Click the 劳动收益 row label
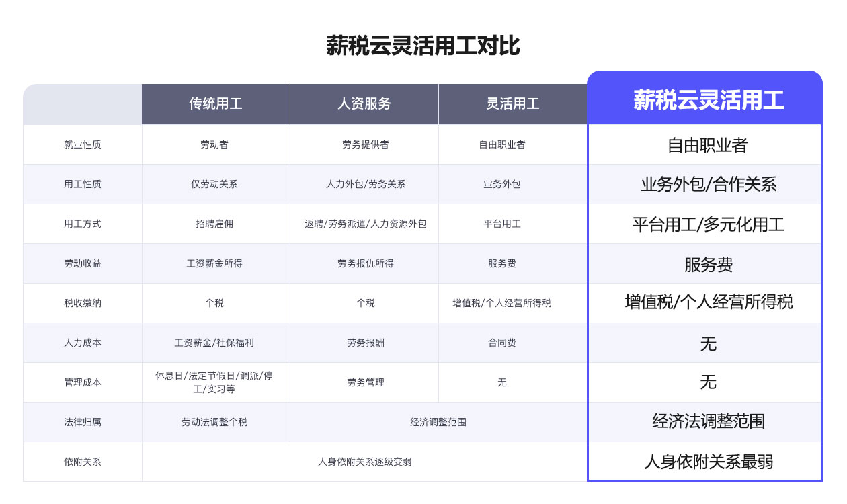 (x=83, y=263)
